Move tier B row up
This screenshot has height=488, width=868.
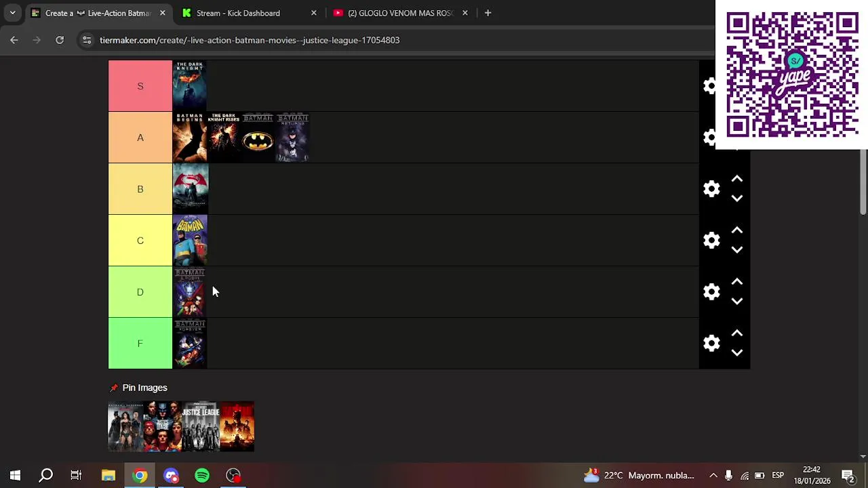pos(737,180)
